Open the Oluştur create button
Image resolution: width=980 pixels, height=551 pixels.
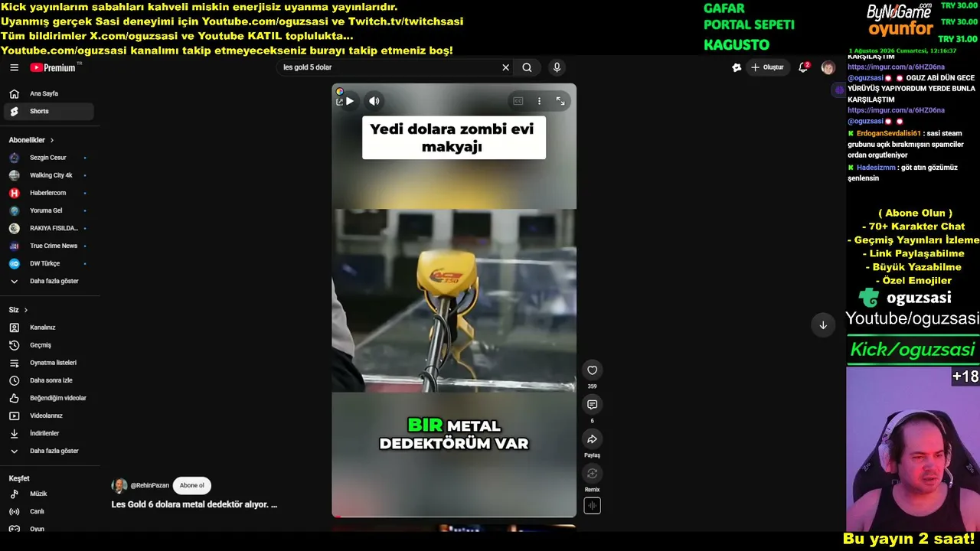coord(767,67)
